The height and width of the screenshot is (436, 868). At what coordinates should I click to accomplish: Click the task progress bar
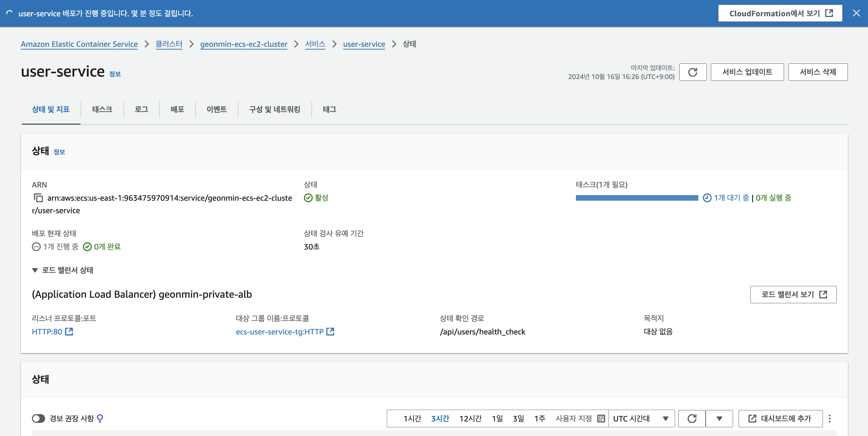tap(637, 198)
